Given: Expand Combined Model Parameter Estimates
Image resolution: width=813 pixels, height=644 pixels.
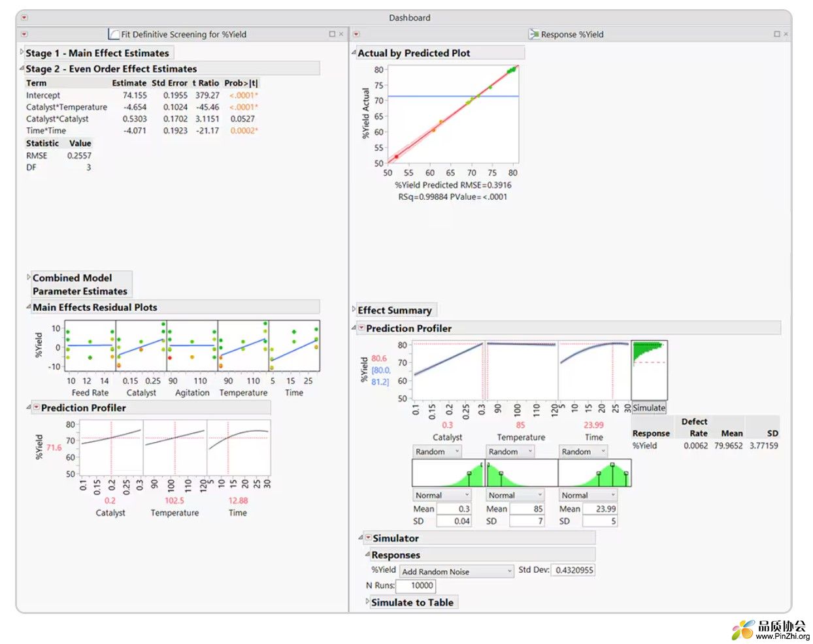Looking at the screenshot, I should click(29, 277).
